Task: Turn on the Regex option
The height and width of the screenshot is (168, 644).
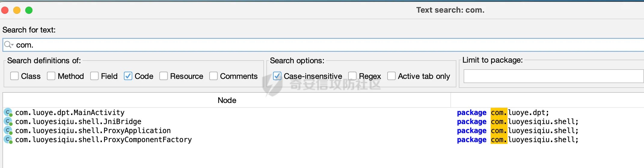Action: tap(352, 76)
